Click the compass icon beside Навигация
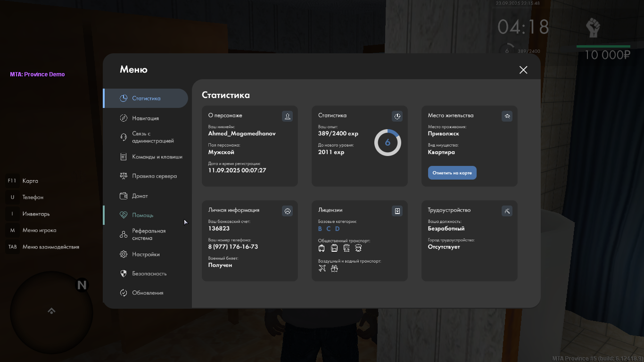 click(x=124, y=118)
